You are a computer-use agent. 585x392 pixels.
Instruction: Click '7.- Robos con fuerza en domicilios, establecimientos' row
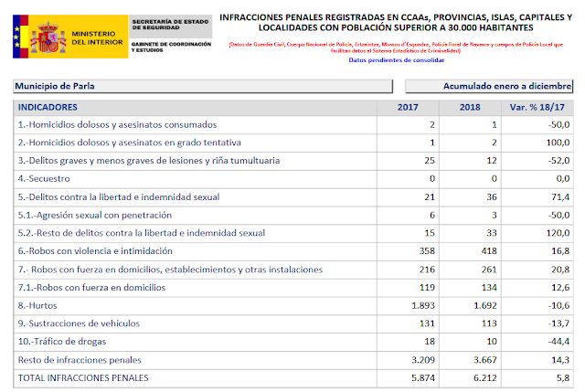point(292,270)
